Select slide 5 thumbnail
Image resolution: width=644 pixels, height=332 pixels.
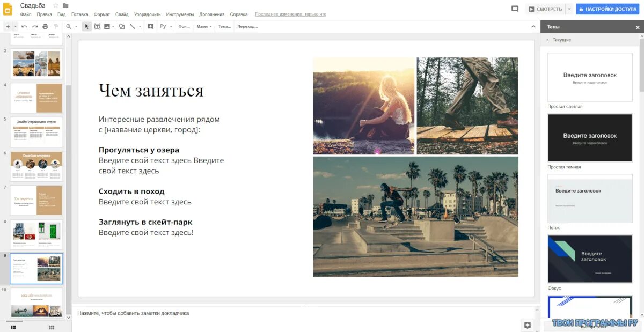[x=36, y=132]
